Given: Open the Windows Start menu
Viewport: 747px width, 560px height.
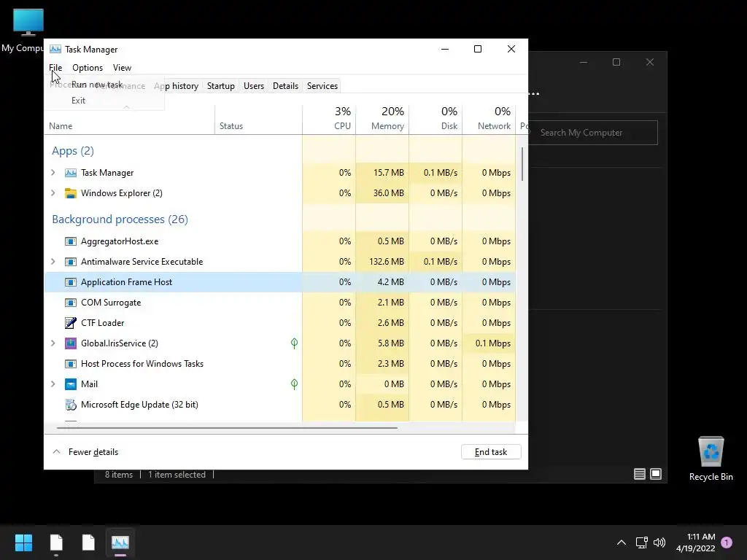Looking at the screenshot, I should [x=23, y=542].
